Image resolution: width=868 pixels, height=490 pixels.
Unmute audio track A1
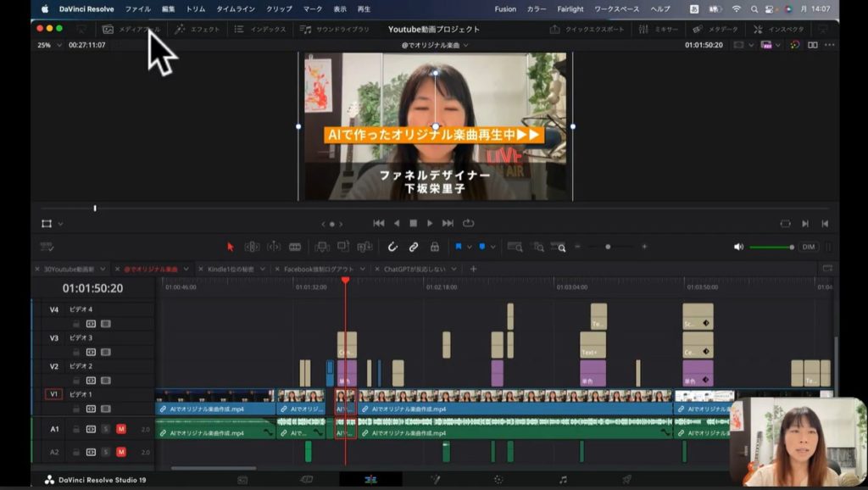(x=120, y=429)
